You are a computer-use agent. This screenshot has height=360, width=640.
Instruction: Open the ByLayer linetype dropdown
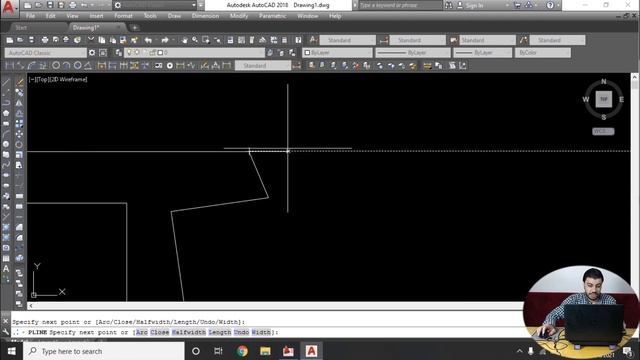point(413,53)
